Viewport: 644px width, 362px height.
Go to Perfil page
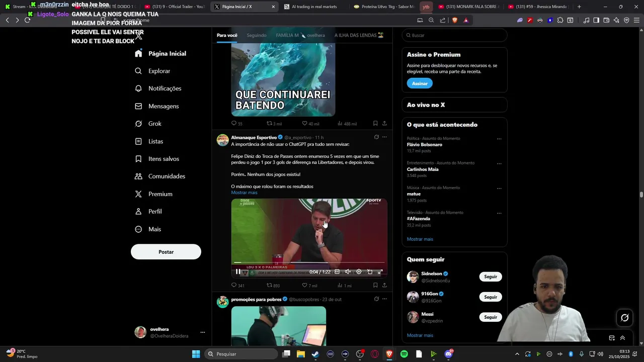148,212
